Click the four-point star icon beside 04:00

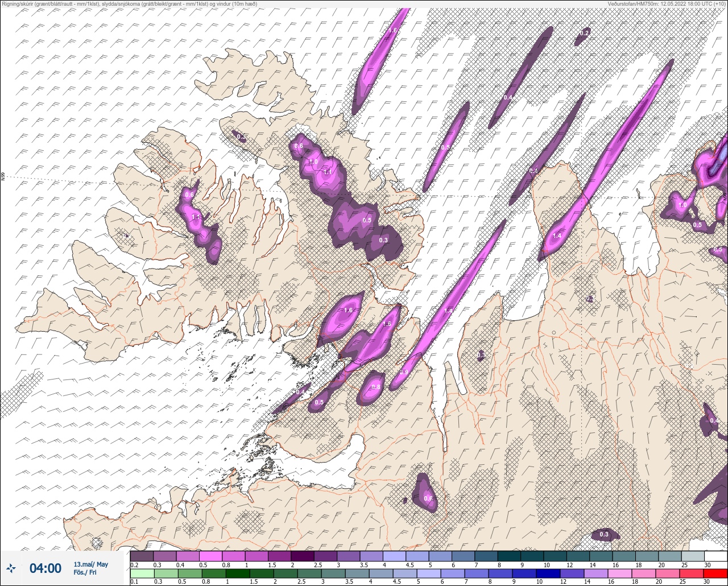coord(11,568)
